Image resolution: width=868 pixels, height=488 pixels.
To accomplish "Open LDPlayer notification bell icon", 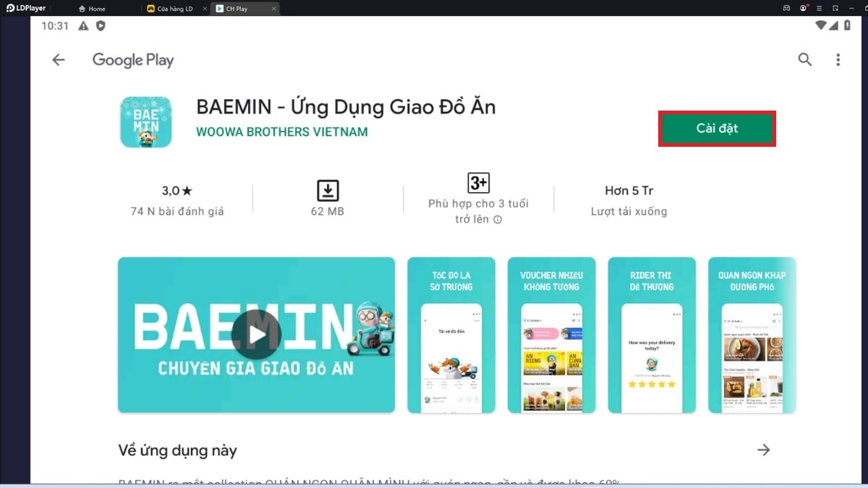I will pos(803,8).
